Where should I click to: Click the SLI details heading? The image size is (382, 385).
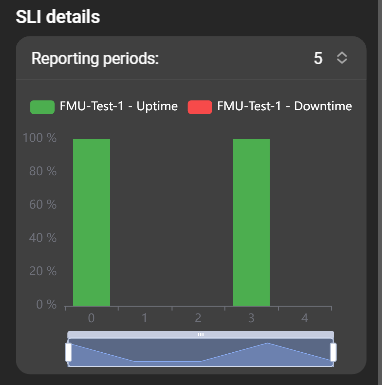pos(58,17)
